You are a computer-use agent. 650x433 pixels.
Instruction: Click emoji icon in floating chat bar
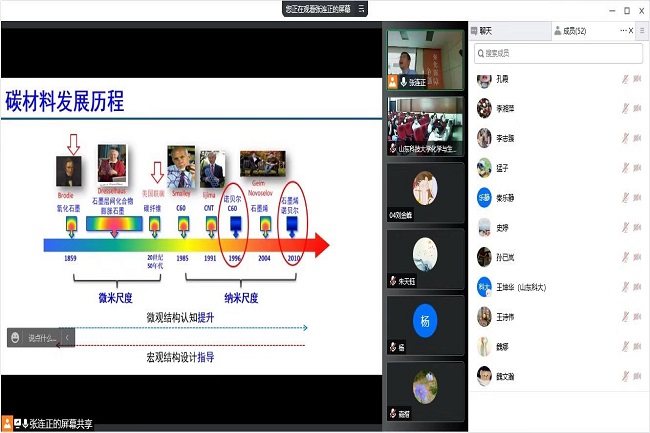[x=16, y=338]
